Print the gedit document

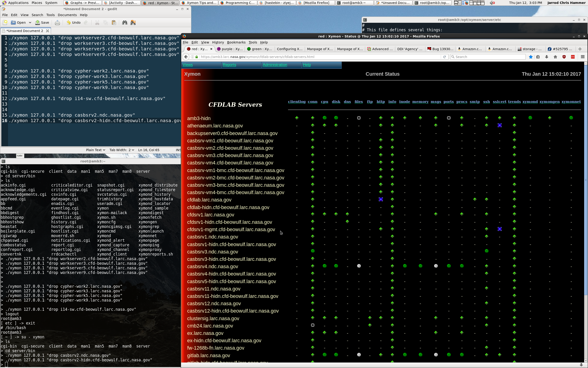[x=57, y=23]
